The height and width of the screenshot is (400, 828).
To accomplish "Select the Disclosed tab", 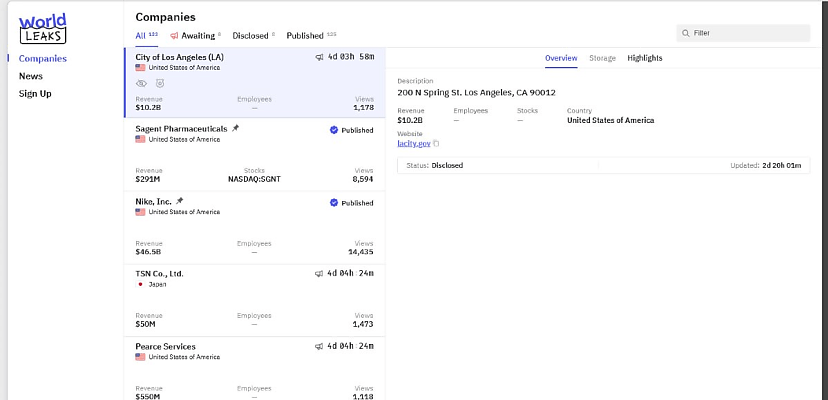I will [x=253, y=36].
